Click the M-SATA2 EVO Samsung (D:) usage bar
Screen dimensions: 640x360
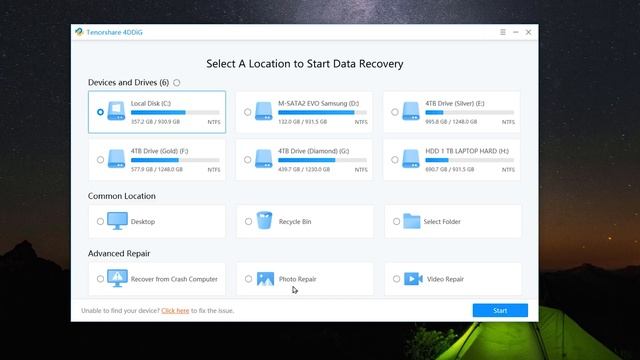point(322,112)
